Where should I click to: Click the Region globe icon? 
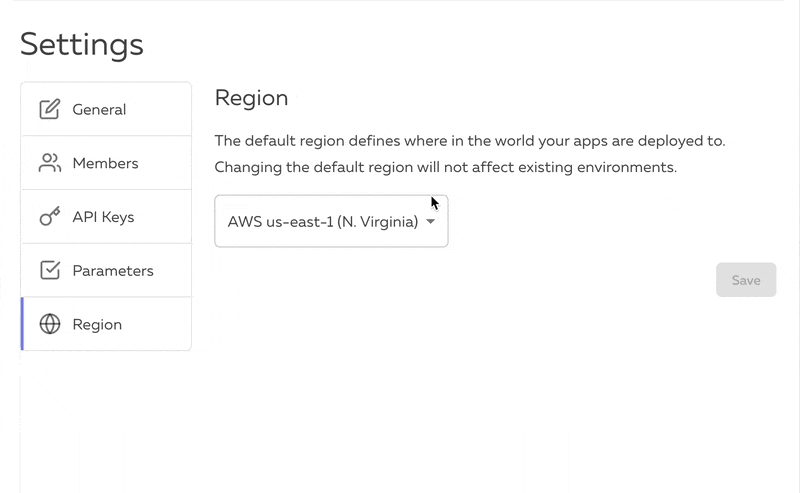(x=50, y=324)
